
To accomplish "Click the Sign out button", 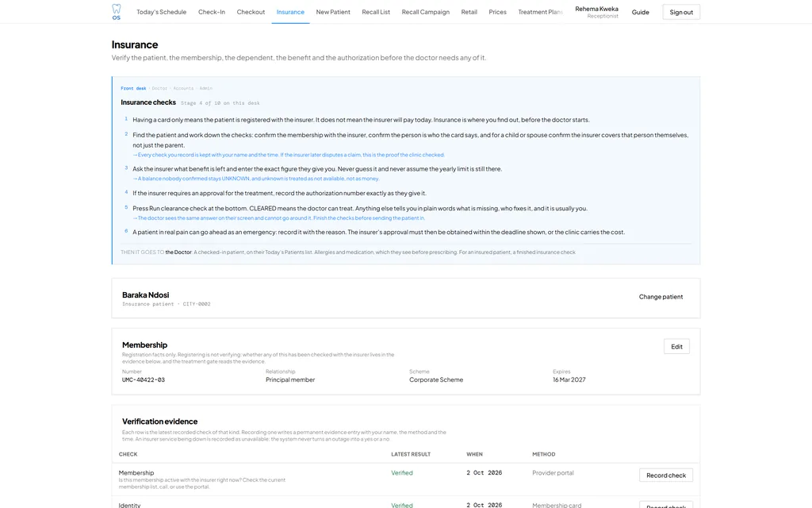I will point(681,12).
